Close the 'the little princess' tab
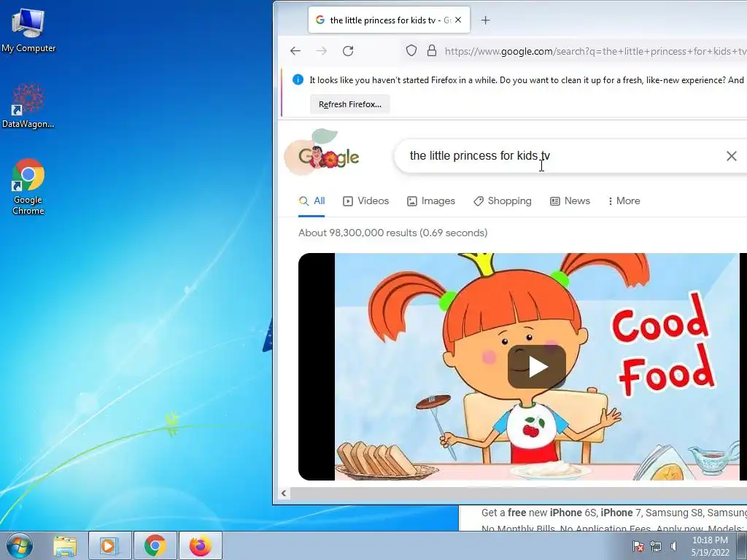The width and height of the screenshot is (747, 560). [x=458, y=20]
